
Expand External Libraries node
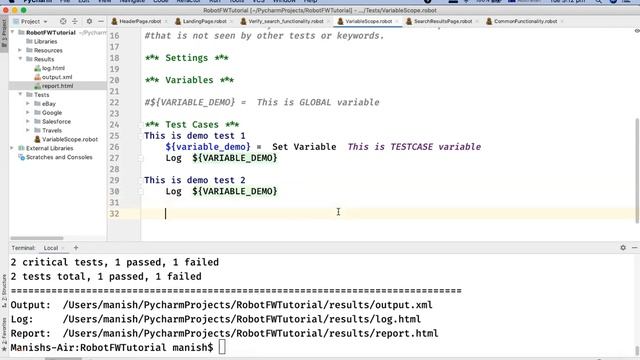(12, 148)
